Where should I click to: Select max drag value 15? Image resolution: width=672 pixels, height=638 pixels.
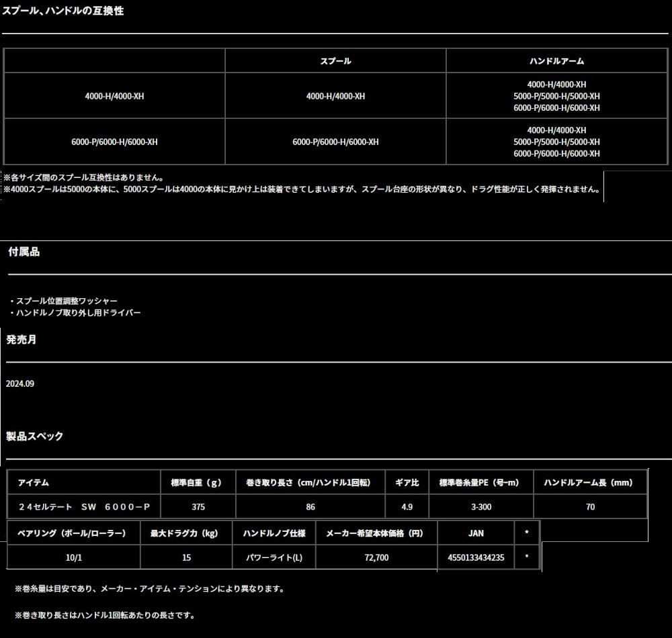tap(186, 557)
